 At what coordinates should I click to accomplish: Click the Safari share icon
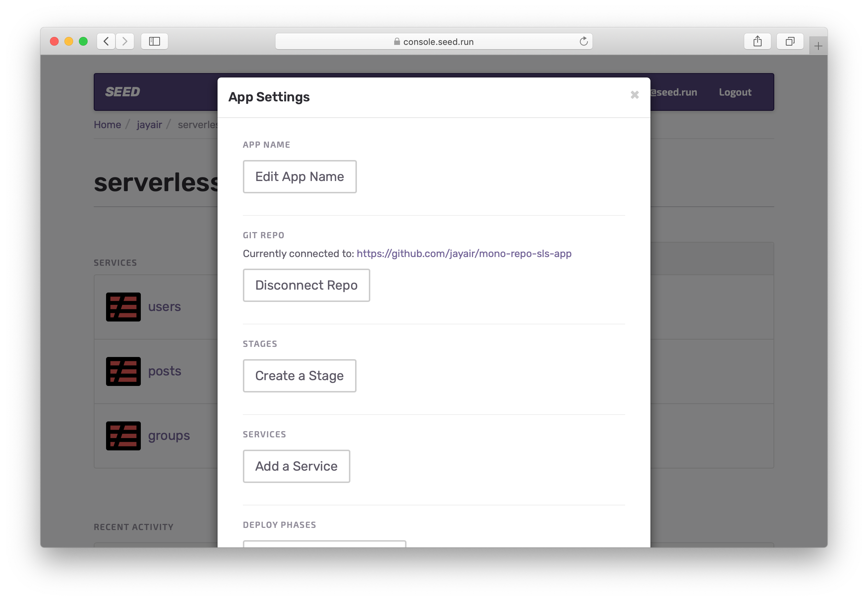[x=757, y=41]
